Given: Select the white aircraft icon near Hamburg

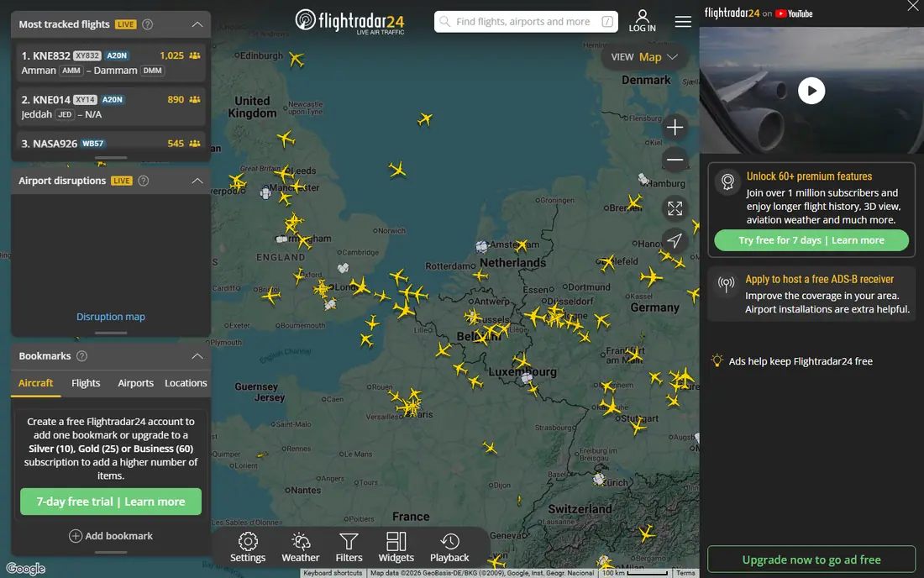Looking at the screenshot, I should click(x=643, y=179).
